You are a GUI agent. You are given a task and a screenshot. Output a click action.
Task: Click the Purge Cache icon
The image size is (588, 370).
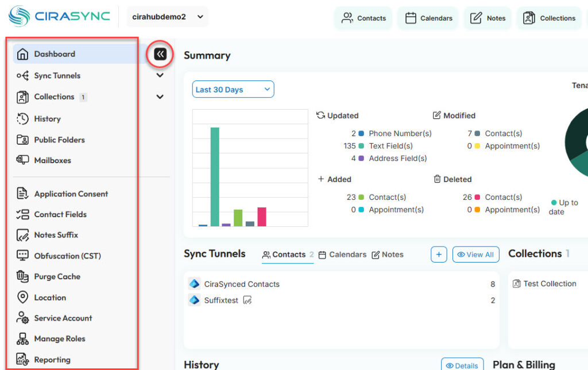(22, 276)
